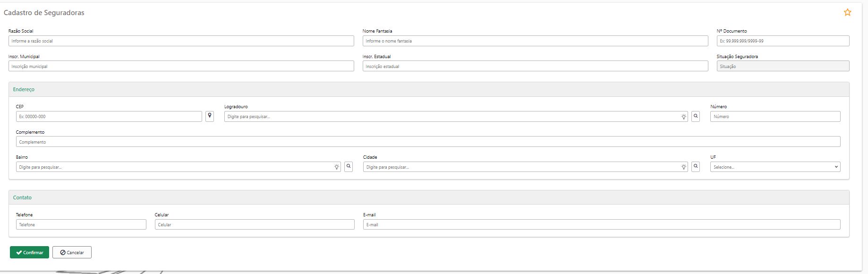Focus the Razão Social input field
Viewport: 868px width, 274px height.
point(181,41)
